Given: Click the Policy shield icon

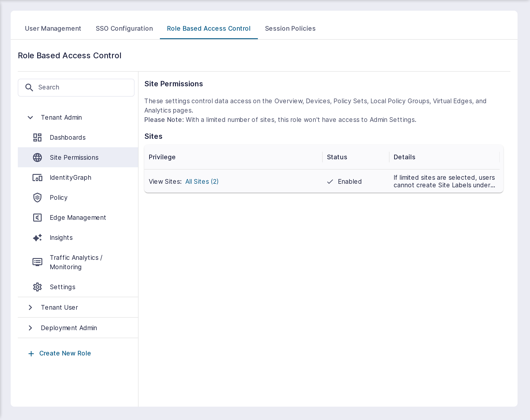Looking at the screenshot, I should tap(37, 198).
